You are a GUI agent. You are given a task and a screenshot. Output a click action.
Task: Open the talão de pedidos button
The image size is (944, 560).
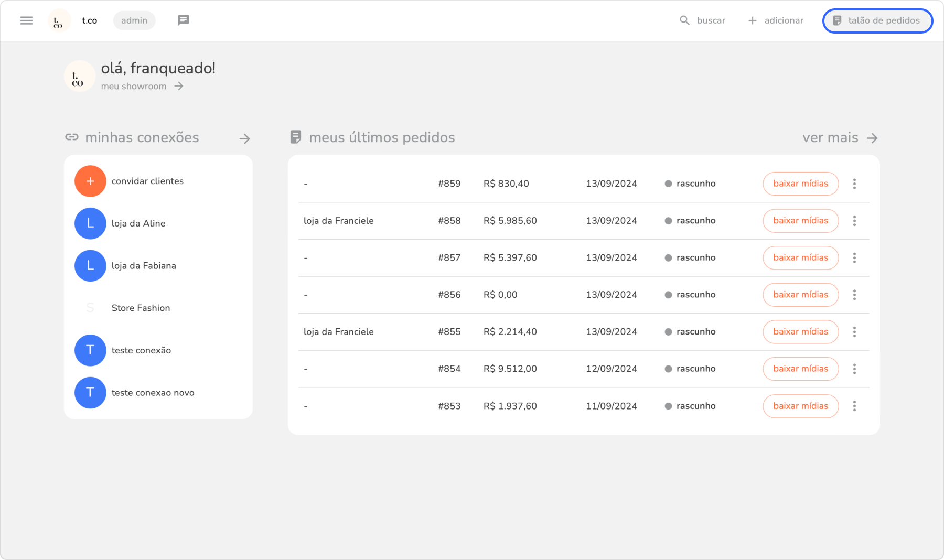(x=877, y=20)
